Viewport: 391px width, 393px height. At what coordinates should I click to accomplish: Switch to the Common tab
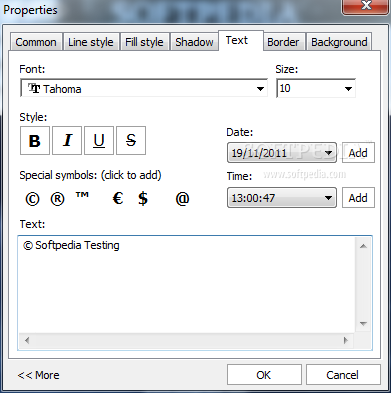pyautogui.click(x=36, y=42)
